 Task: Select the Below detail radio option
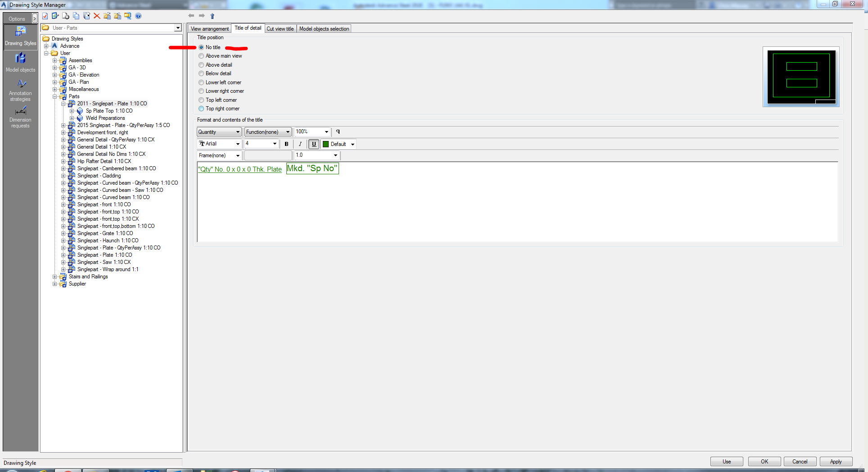pos(201,73)
